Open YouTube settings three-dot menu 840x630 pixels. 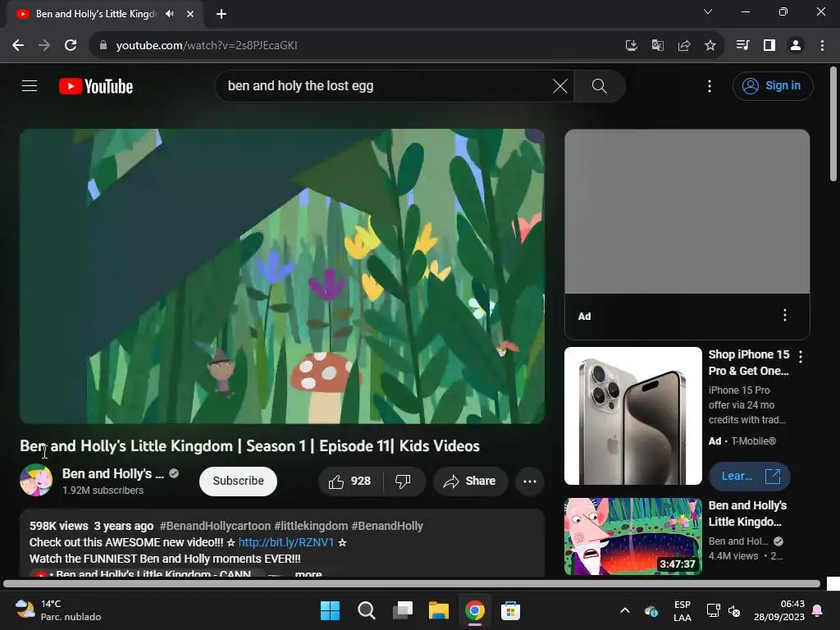(x=710, y=85)
